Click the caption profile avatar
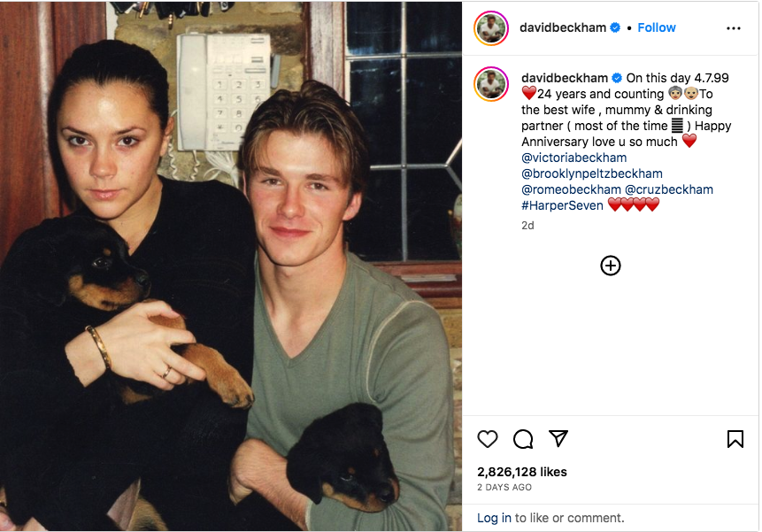Viewport: 762px width, 532px height. (491, 84)
